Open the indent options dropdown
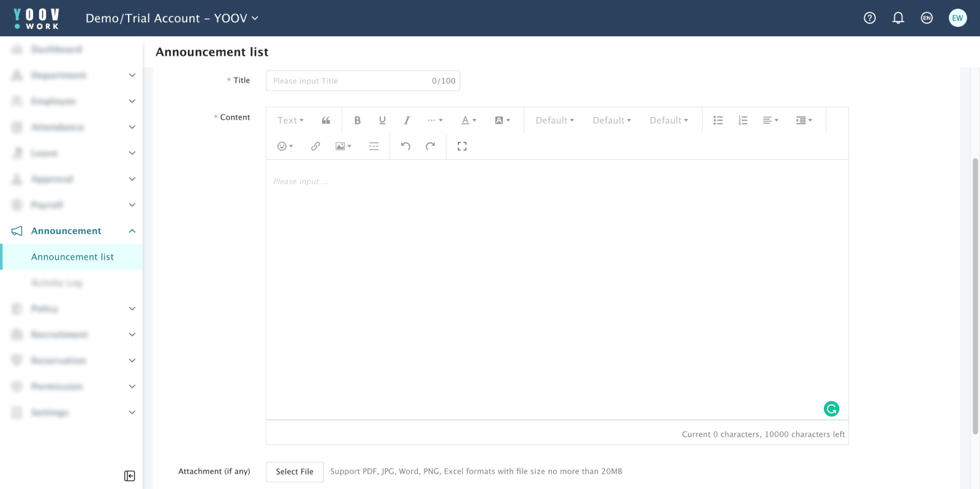Viewport: 980px width, 489px height. click(x=804, y=121)
